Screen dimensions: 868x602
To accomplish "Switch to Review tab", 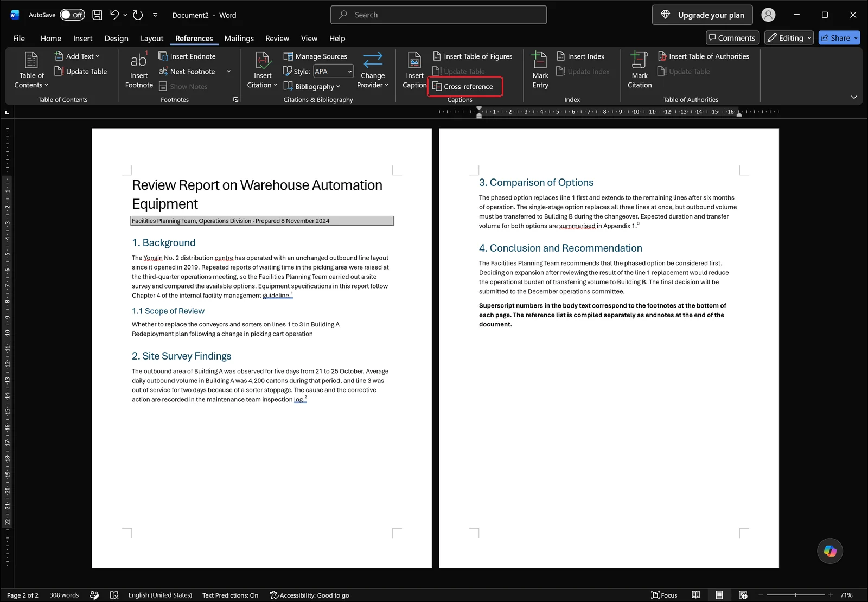I will point(277,38).
